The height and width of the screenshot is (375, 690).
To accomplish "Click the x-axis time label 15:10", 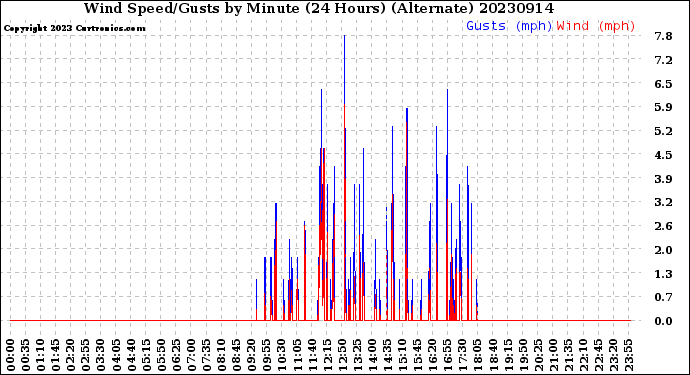I will (x=402, y=355).
